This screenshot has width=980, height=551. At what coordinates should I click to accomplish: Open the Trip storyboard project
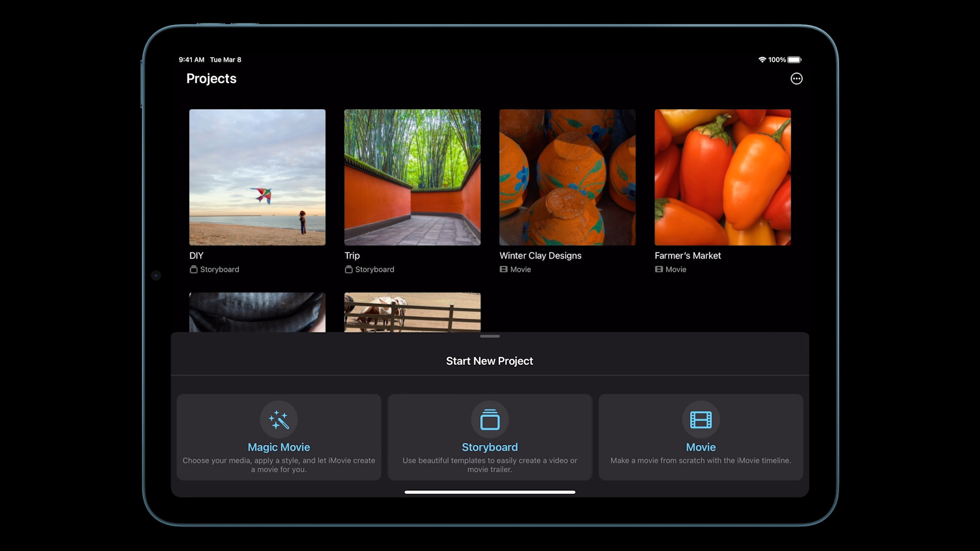412,177
